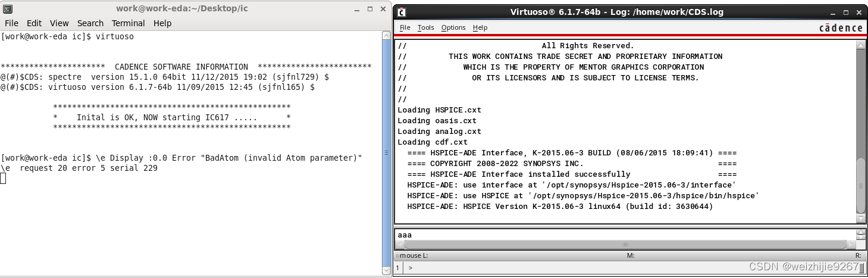Viewport: 868px width, 278px height.
Task: Click the 'R:' status bar entry
Action: [x=858, y=255]
